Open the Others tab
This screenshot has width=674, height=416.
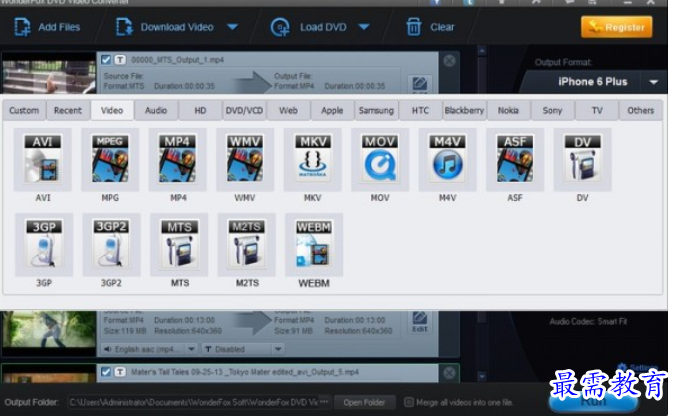[x=640, y=110]
